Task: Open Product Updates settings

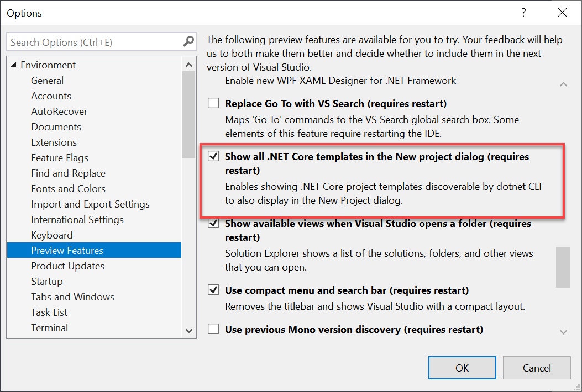Action: coord(67,266)
